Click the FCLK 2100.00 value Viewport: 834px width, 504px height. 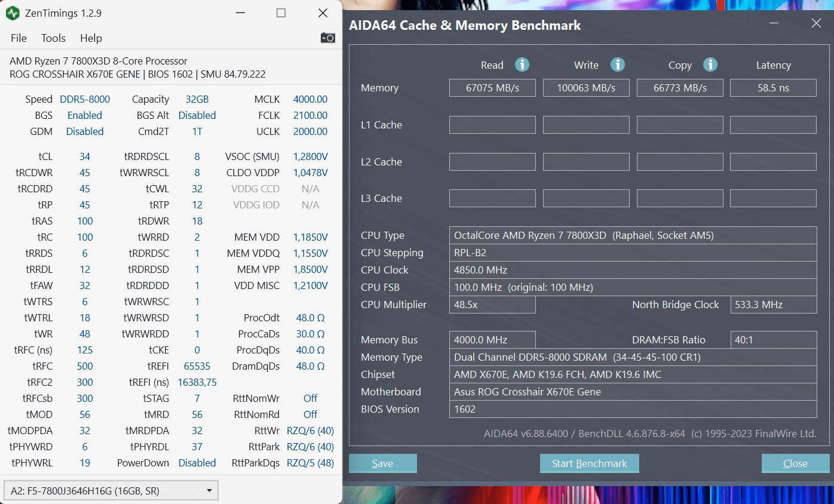point(310,115)
